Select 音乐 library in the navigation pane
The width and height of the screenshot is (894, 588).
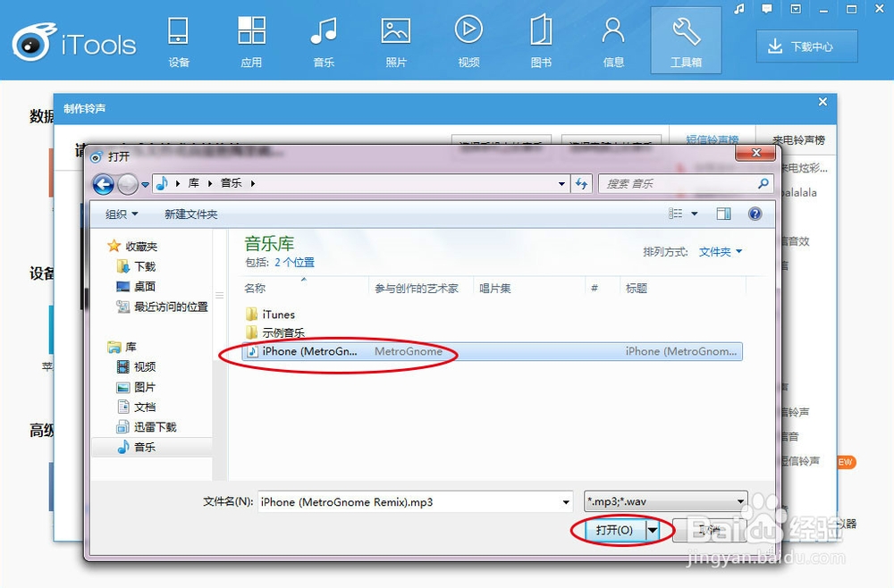(152, 447)
